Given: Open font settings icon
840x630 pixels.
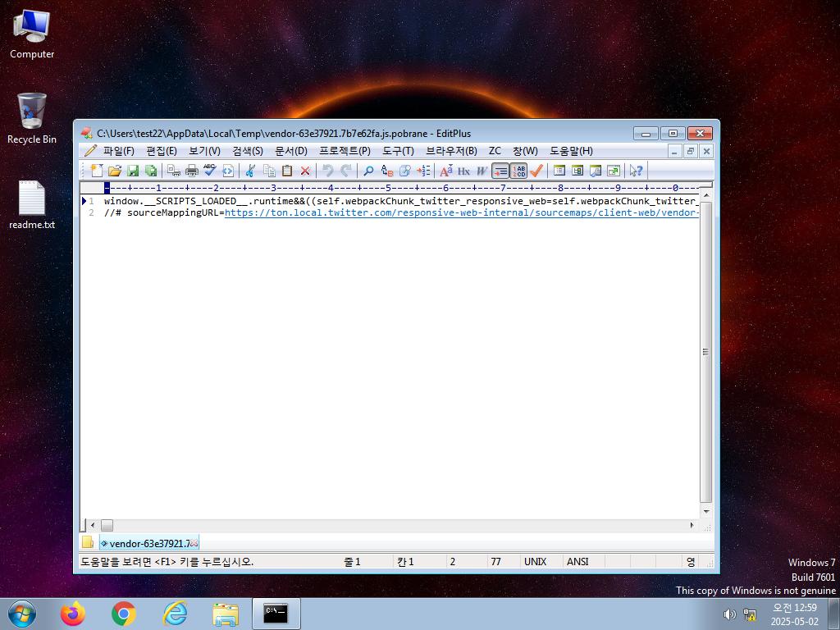Looking at the screenshot, I should [x=445, y=171].
